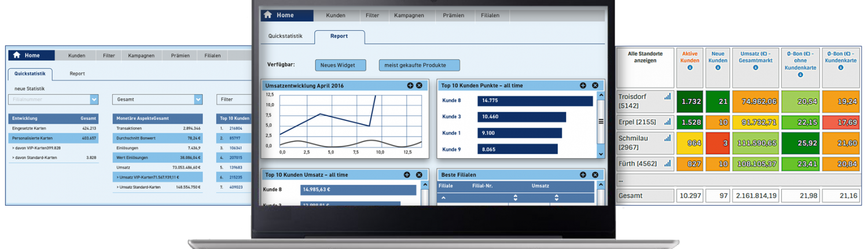Select the Report tab in laptop window
Screen dimensions: 868x249
pos(339,36)
